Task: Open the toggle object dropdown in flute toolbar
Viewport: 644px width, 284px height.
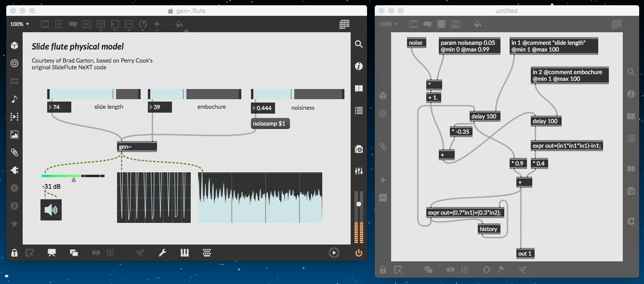Action: click(x=87, y=24)
